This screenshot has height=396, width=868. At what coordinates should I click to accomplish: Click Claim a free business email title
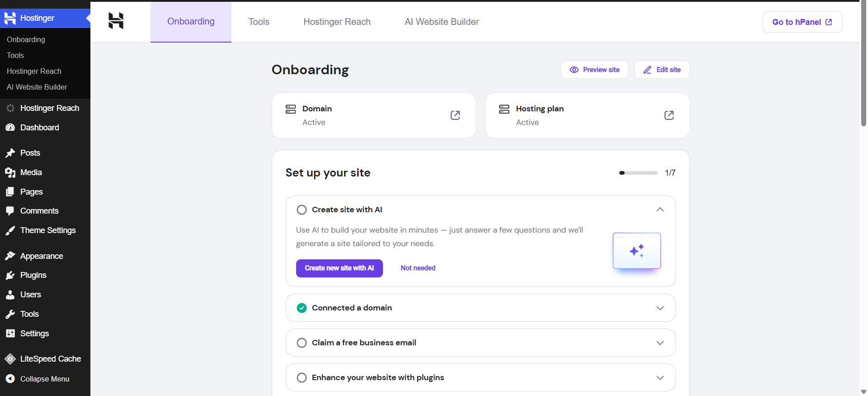pos(364,343)
